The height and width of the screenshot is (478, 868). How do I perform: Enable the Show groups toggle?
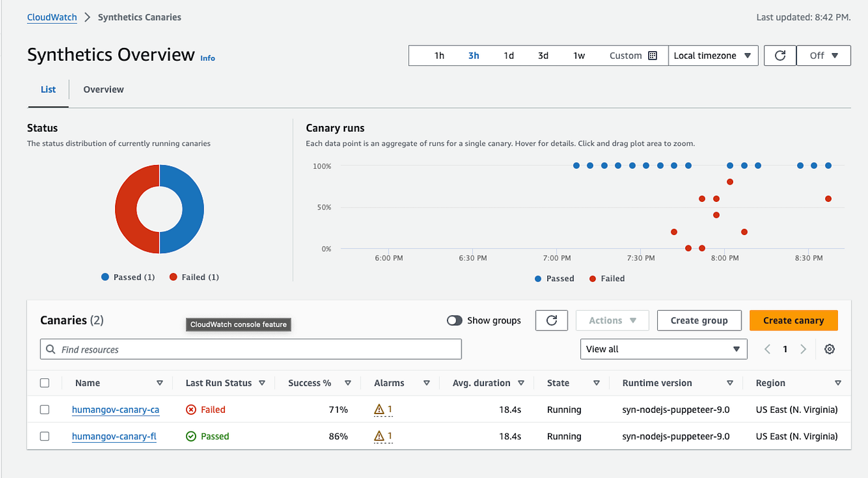(454, 320)
